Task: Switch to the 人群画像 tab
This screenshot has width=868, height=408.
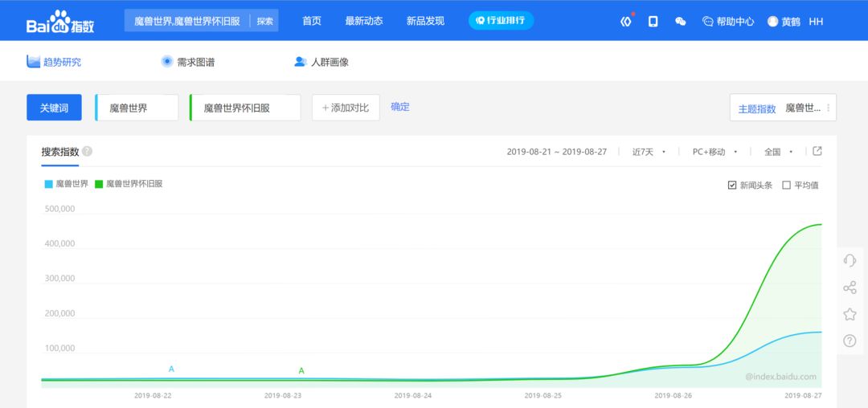Action: coord(321,62)
